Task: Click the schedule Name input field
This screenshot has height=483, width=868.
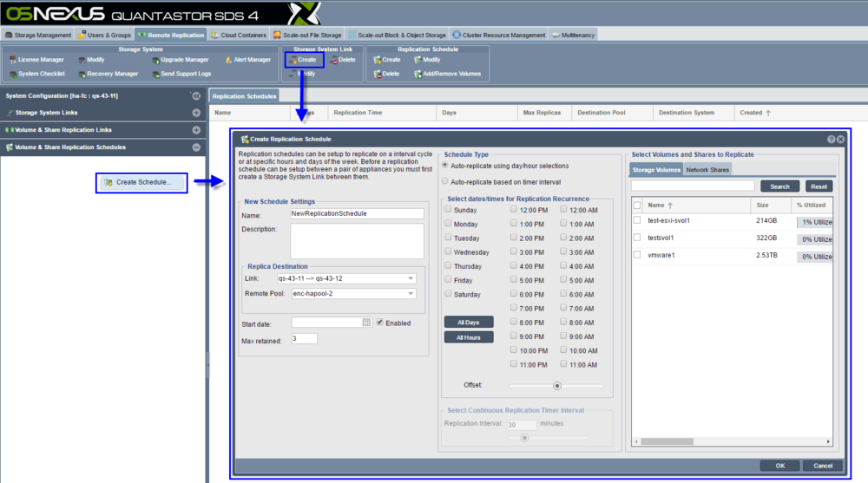Action: click(357, 213)
